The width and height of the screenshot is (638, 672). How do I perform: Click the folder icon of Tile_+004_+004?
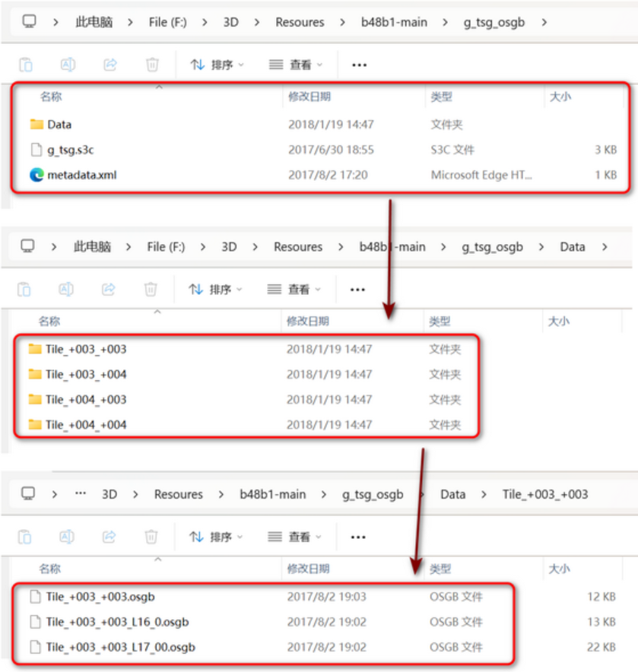tap(35, 425)
